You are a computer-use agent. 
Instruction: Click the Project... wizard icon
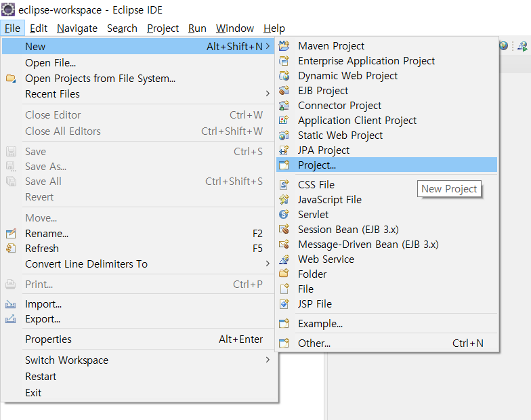pyautogui.click(x=284, y=165)
